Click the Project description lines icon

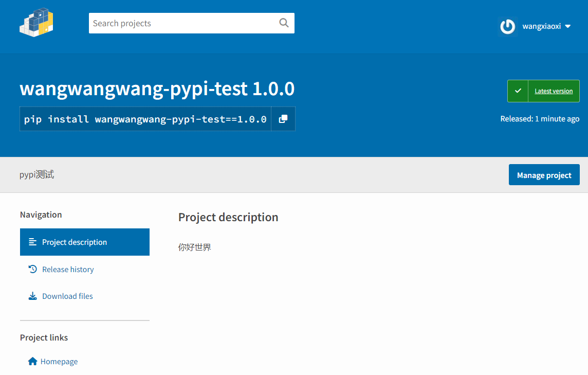tap(32, 242)
